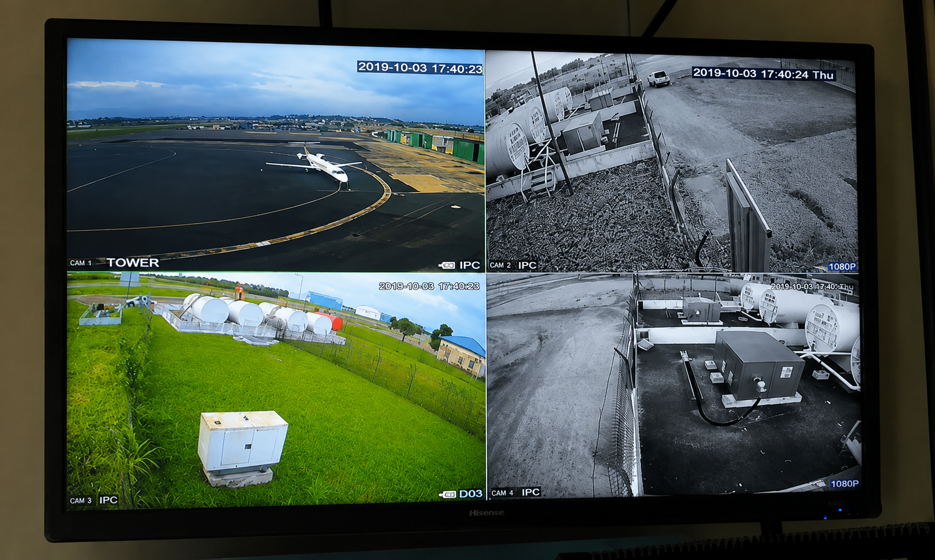
Task: Click the 2019-10-03 17:40:23 timestamp in CAM 1
Action: 420,67
